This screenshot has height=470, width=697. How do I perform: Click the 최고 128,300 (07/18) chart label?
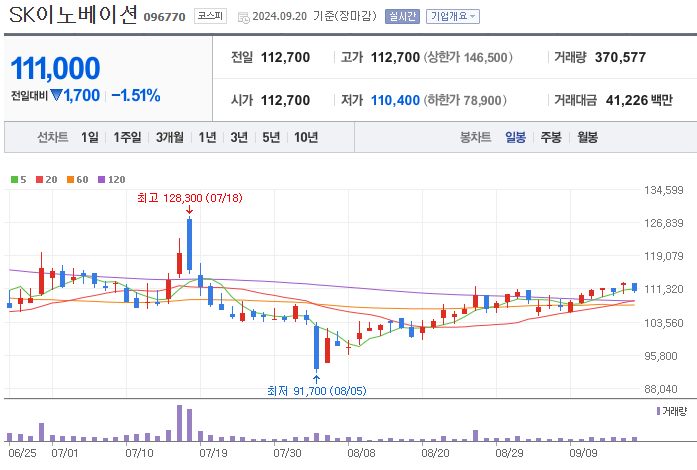190,198
